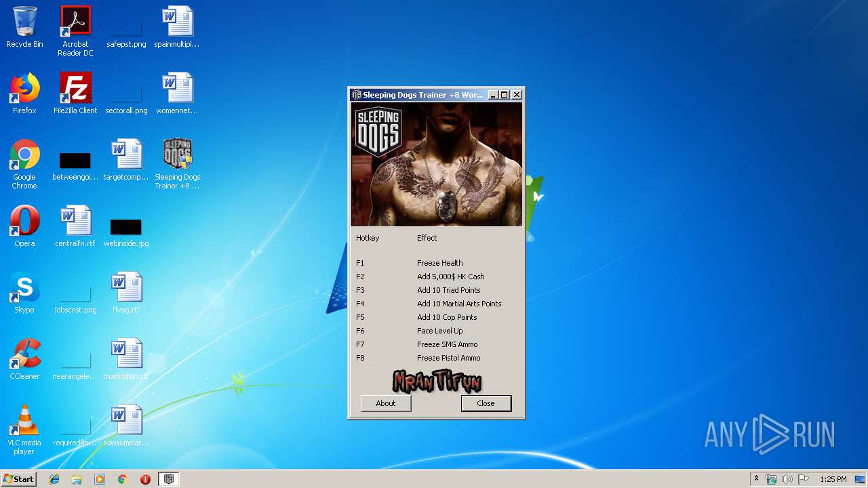868x488 pixels.
Task: Click 'Freeze SMG Ammo' text
Action: click(x=448, y=344)
